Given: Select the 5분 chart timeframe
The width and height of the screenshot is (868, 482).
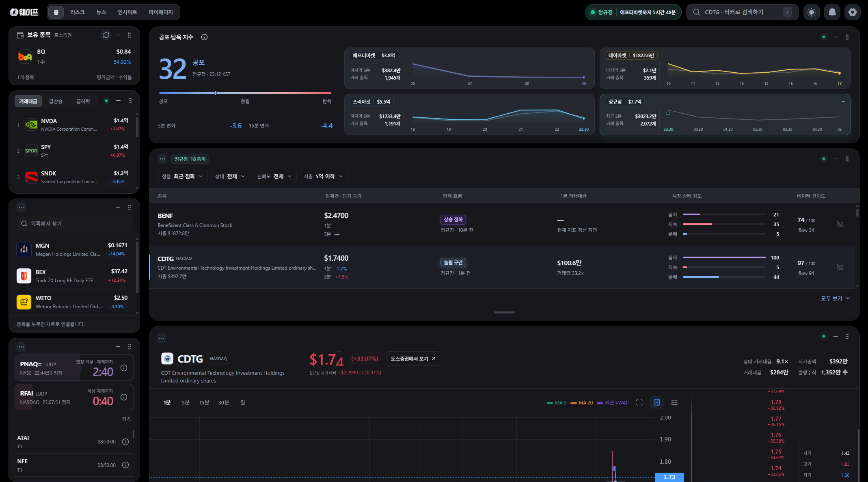Looking at the screenshot, I should (186, 402).
